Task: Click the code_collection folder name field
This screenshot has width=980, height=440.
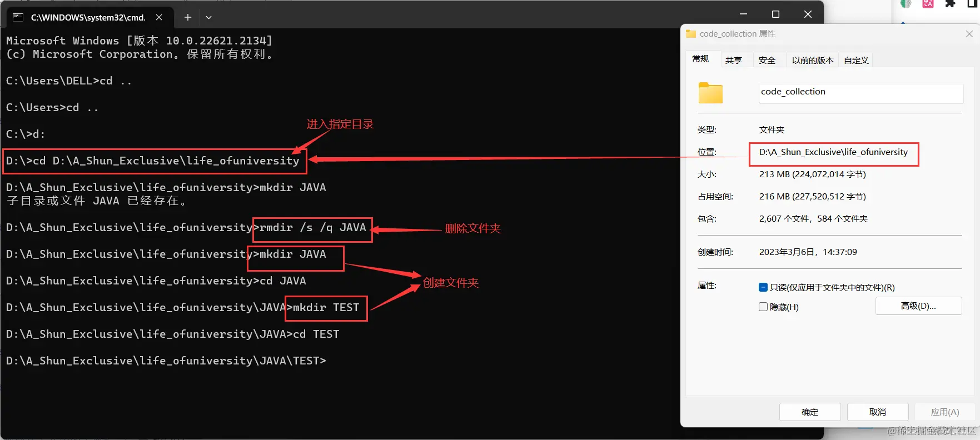Action: (860, 92)
